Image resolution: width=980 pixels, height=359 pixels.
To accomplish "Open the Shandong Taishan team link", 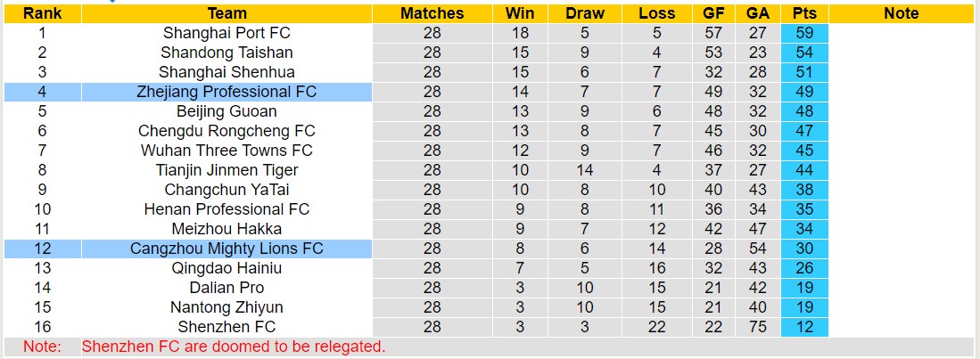I will pos(226,53).
